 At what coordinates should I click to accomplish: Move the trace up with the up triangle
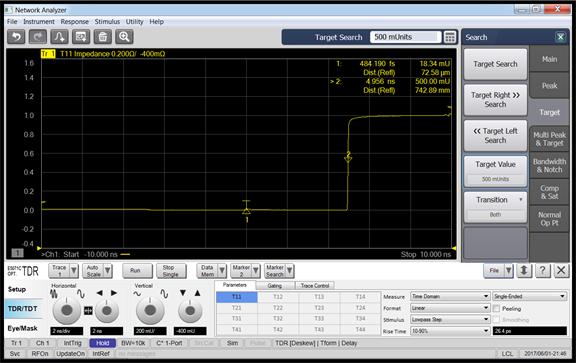[x=198, y=293]
